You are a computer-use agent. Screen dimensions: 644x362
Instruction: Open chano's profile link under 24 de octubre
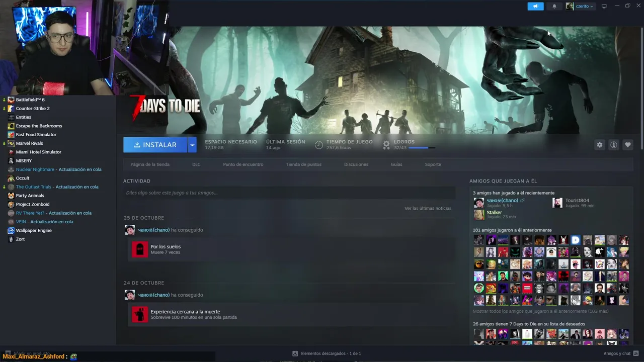pyautogui.click(x=154, y=295)
